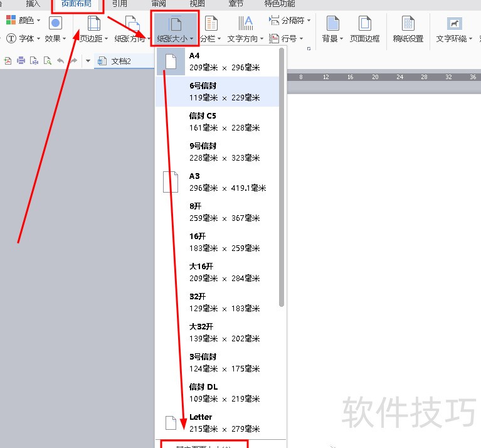Switch to the 审阅 tab
Viewport: 481px width, 448px height.
[x=159, y=3]
